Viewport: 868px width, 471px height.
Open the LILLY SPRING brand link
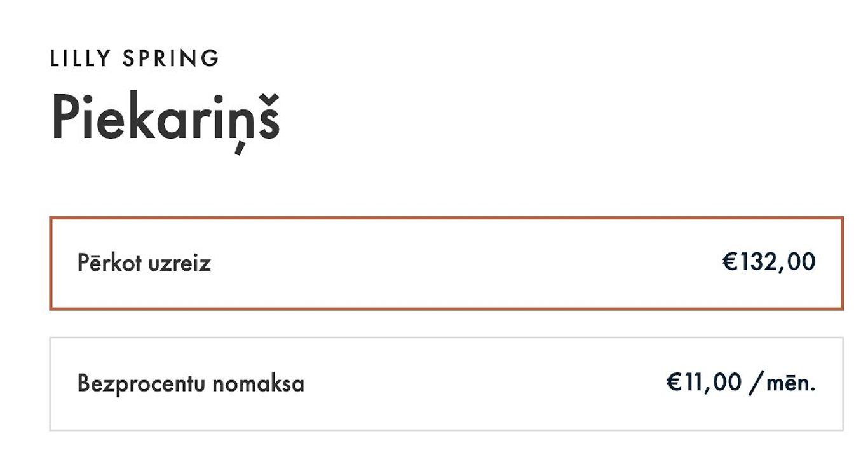pyautogui.click(x=135, y=58)
